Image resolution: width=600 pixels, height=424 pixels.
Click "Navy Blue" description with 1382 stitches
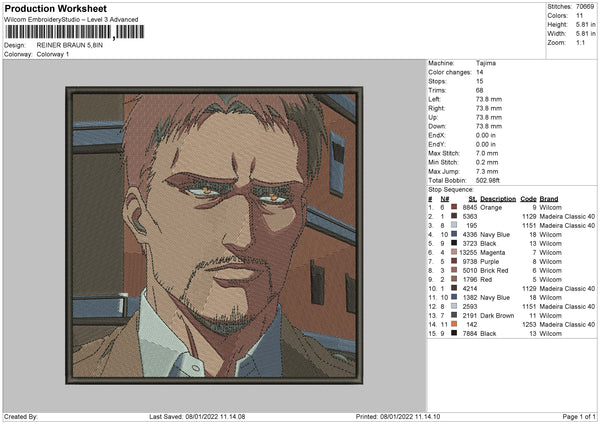(495, 298)
